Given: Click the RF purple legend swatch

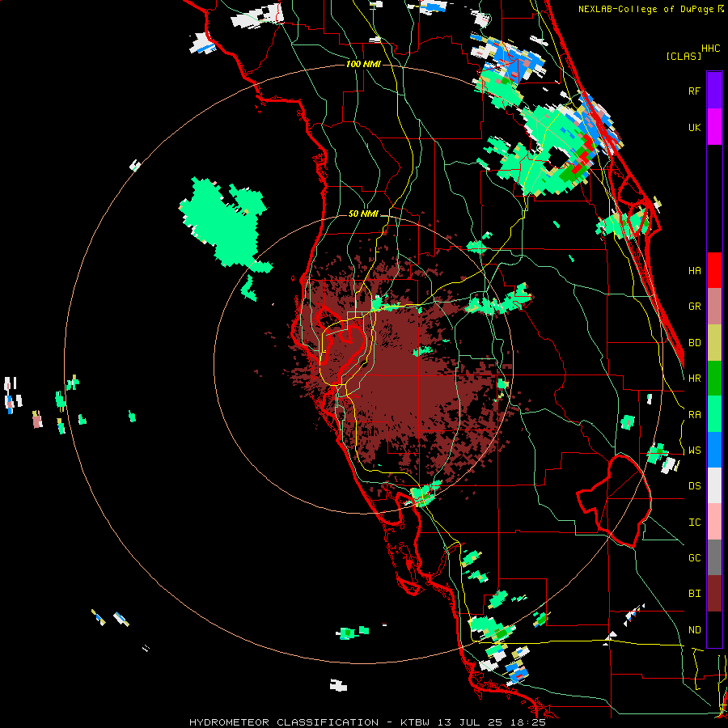Looking at the screenshot, I should 714,91.
